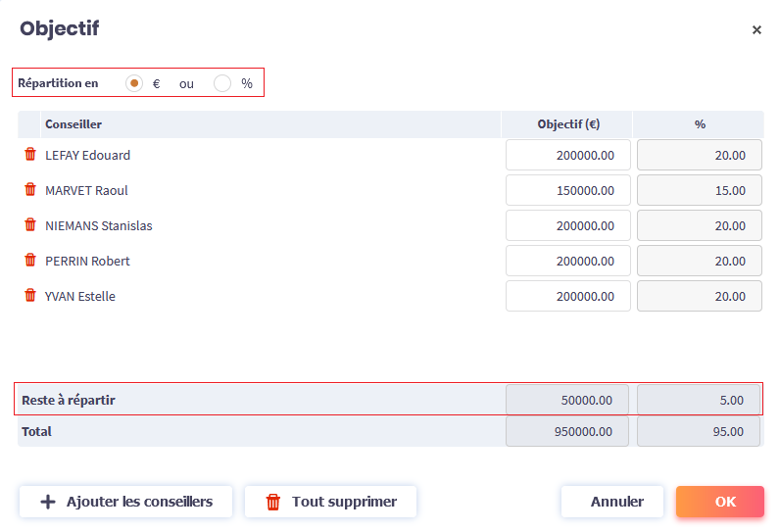Click the Conseiller column header
Image resolution: width=779 pixels, height=532 pixels.
[x=73, y=124]
